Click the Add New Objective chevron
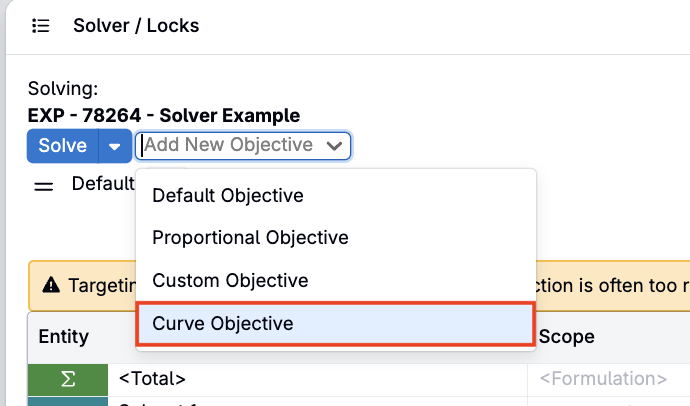 click(x=334, y=146)
